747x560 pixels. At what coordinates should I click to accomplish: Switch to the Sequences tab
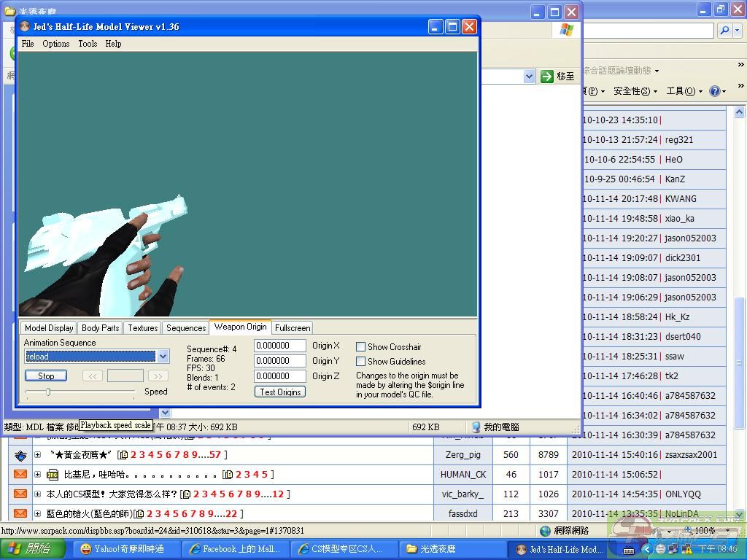point(186,327)
